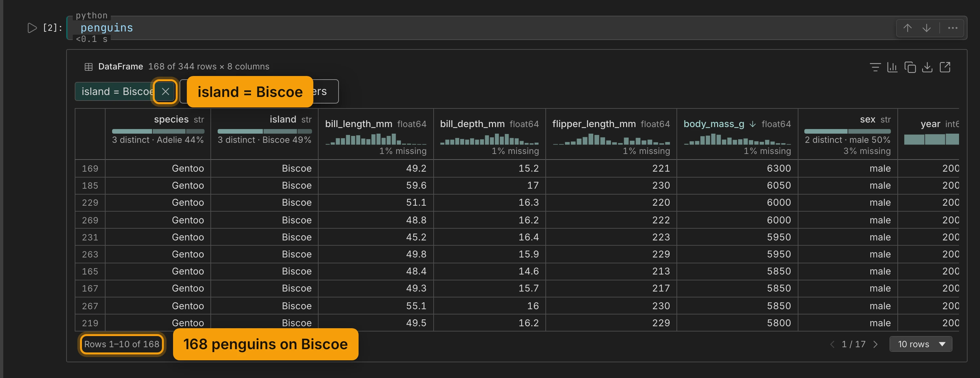Go to the previous results page
The height and width of the screenshot is (378, 980).
click(x=832, y=344)
